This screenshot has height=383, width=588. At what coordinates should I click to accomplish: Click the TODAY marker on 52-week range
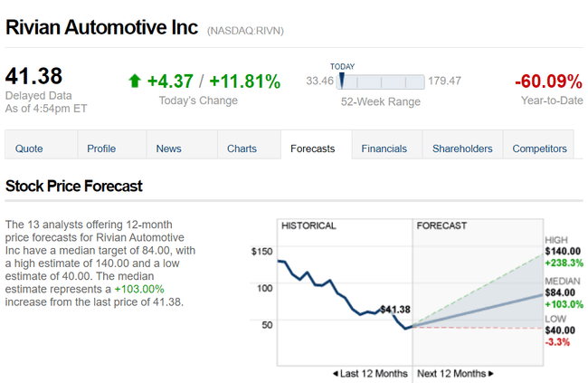[342, 80]
